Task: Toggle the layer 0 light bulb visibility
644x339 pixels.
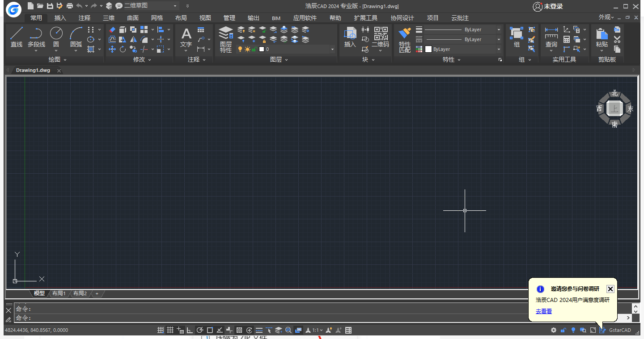Action: tap(240, 50)
